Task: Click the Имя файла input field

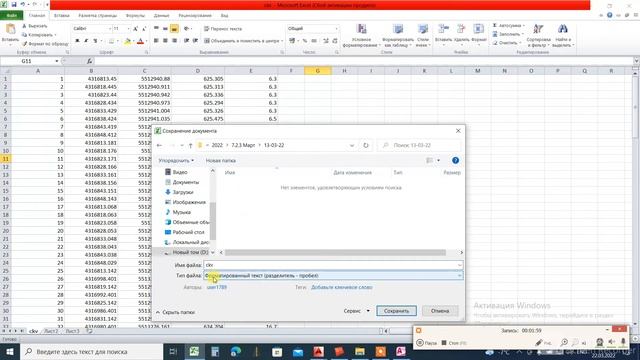Action: [333, 265]
